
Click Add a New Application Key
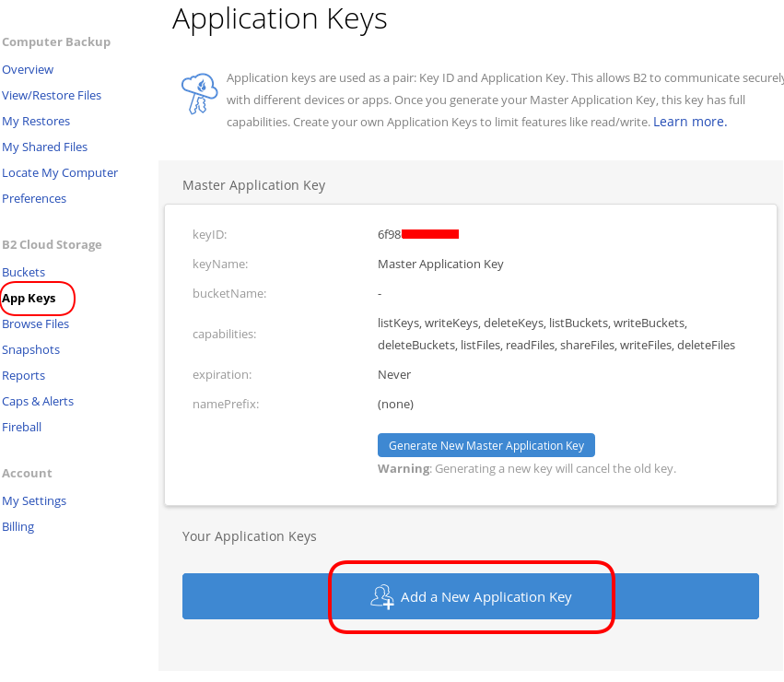[x=471, y=596]
